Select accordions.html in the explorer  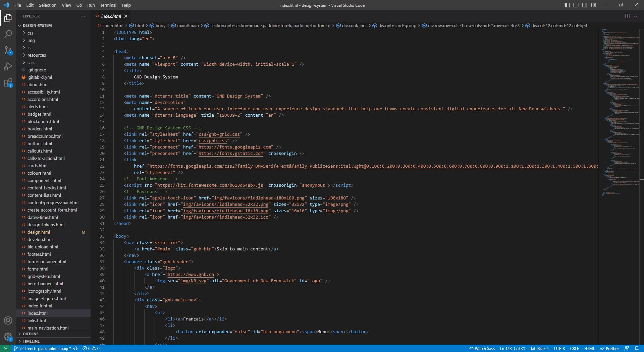coord(42,99)
